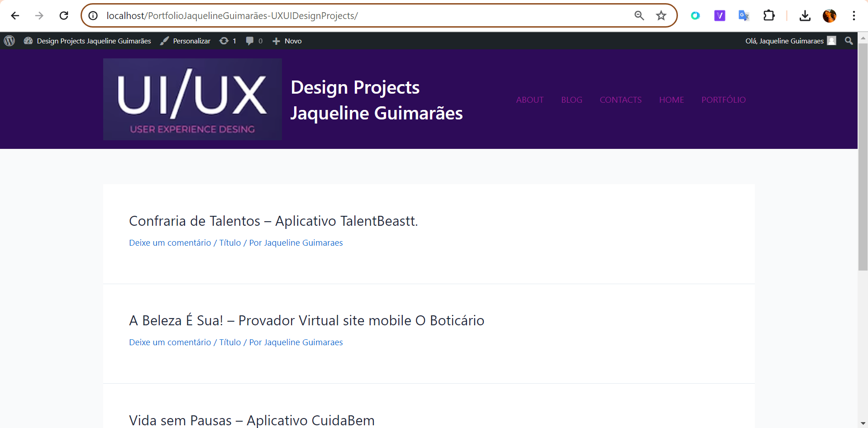The height and width of the screenshot is (428, 868).
Task: Open Título category under A Beleza É Sua
Action: click(230, 342)
